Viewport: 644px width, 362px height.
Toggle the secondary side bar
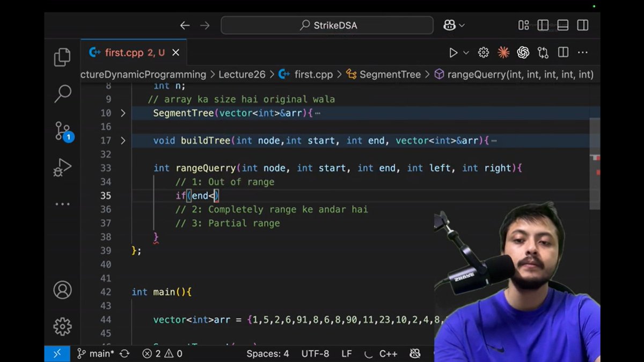click(x=582, y=25)
